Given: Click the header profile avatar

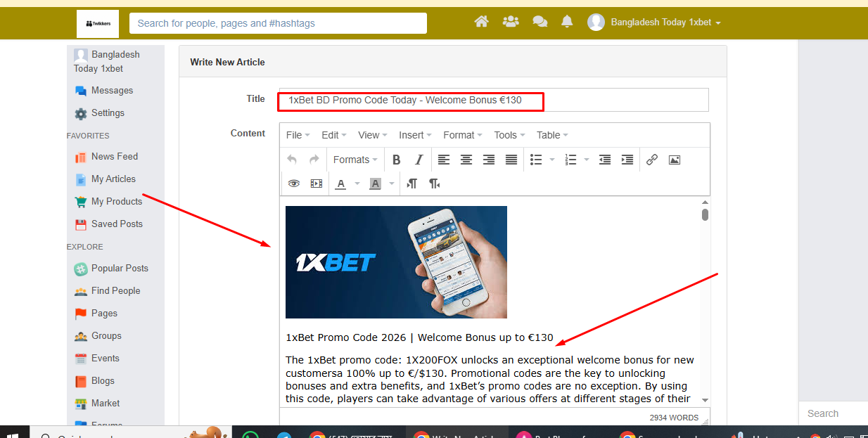Looking at the screenshot, I should pyautogui.click(x=596, y=22).
